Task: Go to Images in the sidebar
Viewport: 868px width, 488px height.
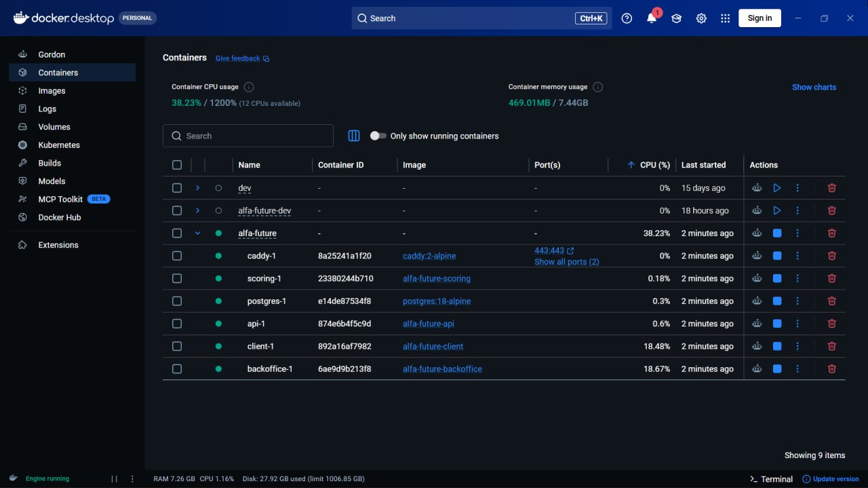Action: point(72,91)
